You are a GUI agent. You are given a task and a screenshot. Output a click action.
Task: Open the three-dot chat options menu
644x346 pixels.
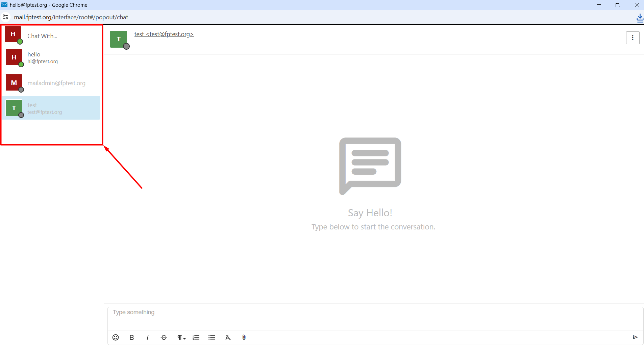click(633, 38)
